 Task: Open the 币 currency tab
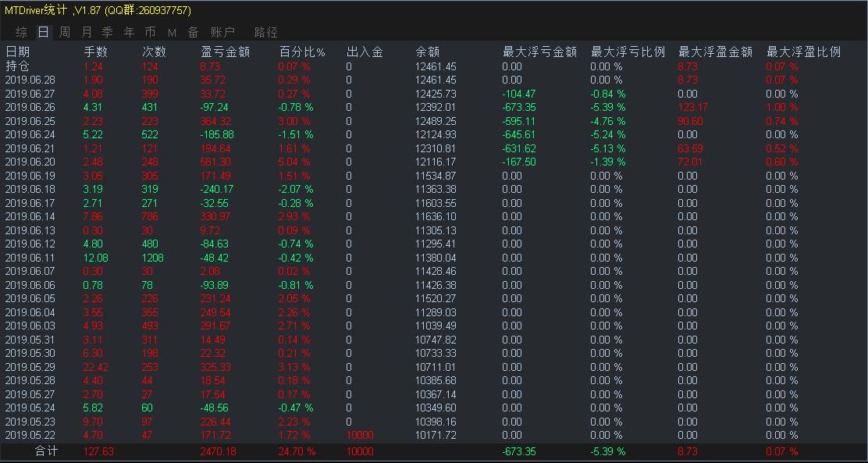pyautogui.click(x=150, y=32)
